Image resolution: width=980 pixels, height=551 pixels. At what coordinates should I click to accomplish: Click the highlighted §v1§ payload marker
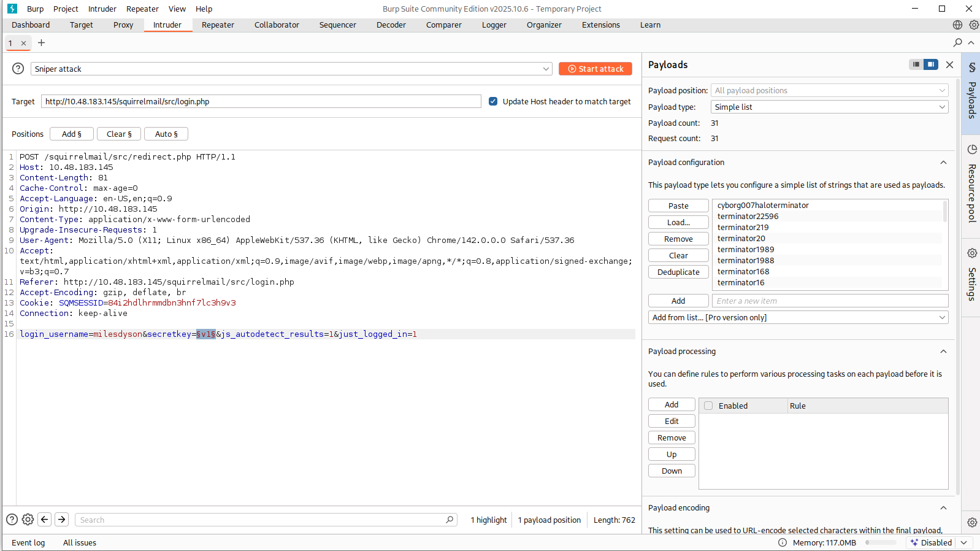click(x=206, y=334)
